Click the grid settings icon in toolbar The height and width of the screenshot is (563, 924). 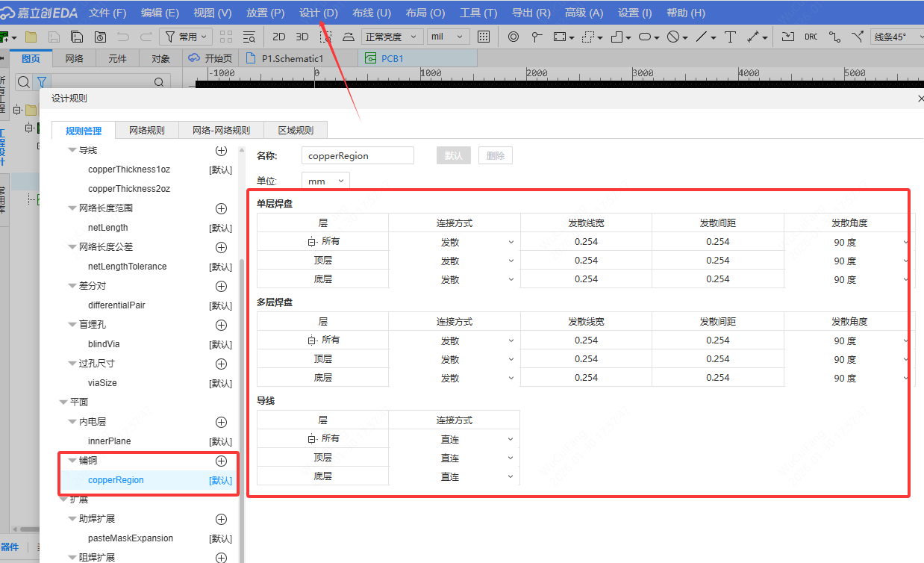[484, 37]
